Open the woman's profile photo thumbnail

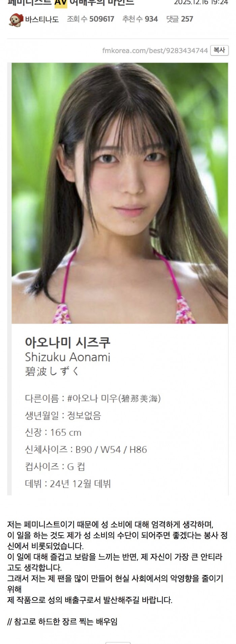pos(120,193)
